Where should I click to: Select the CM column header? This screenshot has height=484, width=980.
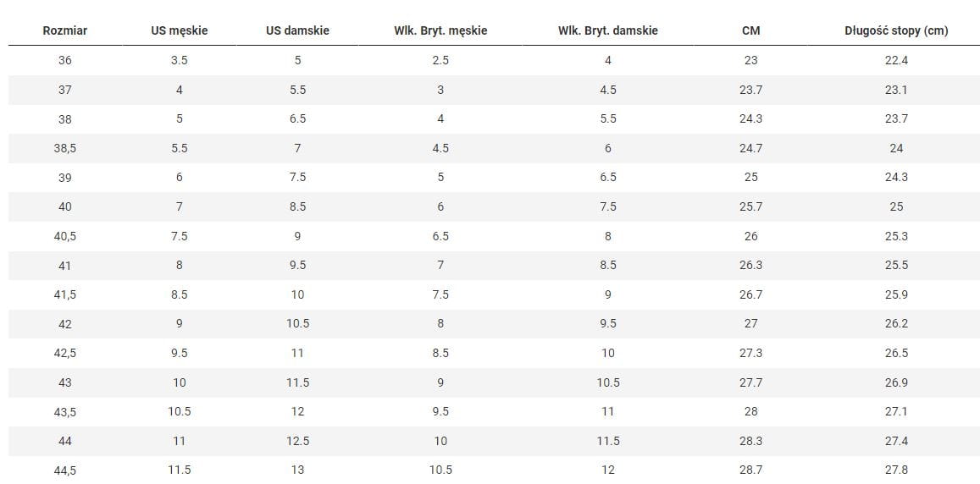[750, 30]
